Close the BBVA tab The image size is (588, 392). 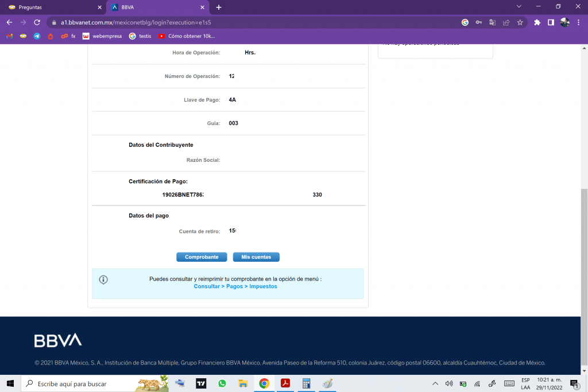point(202,7)
